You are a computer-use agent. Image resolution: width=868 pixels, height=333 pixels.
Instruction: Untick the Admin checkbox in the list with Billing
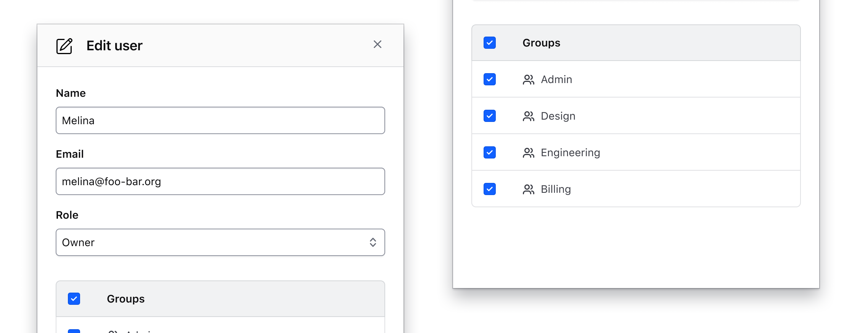(490, 79)
